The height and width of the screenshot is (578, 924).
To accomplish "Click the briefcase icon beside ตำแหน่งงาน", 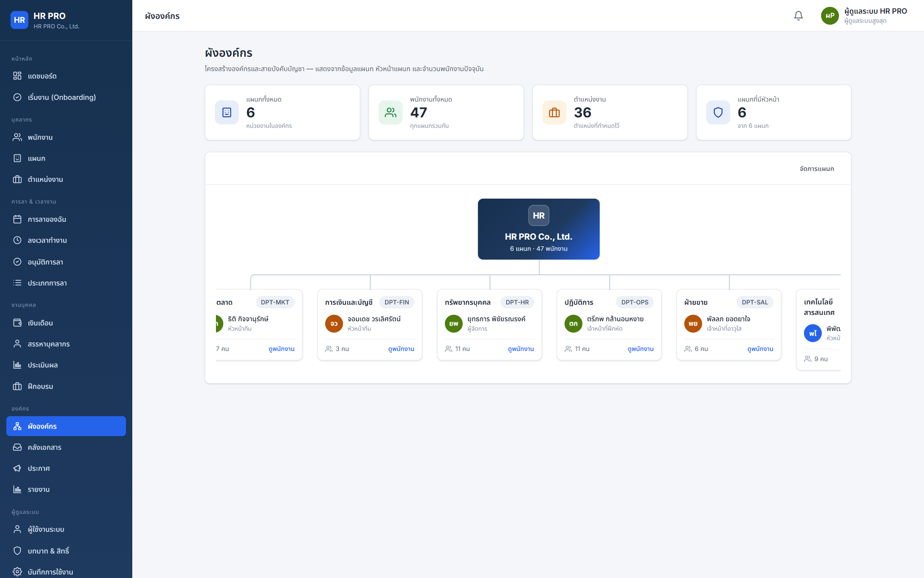I will pos(17,179).
